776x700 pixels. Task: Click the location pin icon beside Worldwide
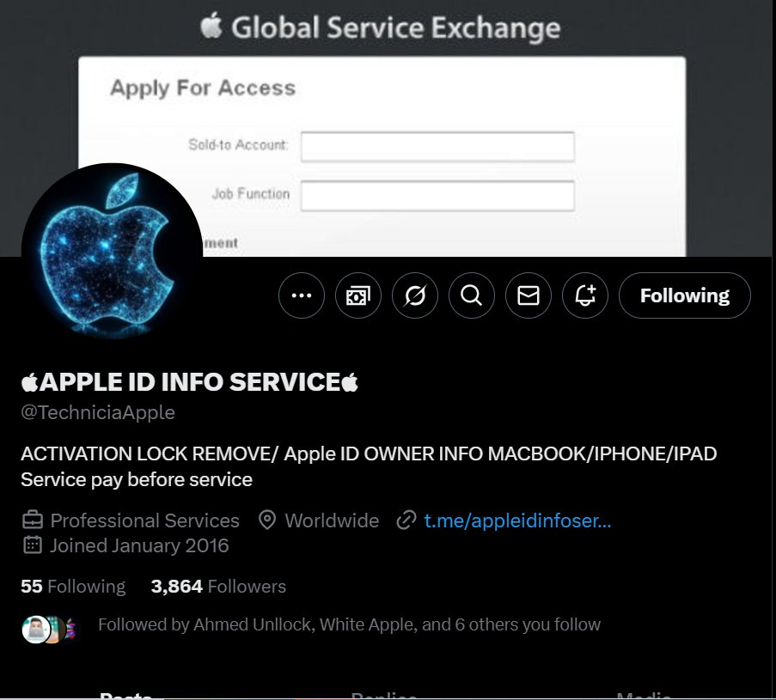[267, 520]
